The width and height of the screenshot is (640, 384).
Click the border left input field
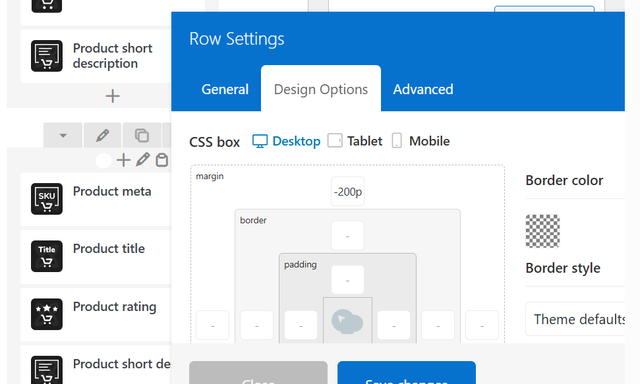click(257, 325)
